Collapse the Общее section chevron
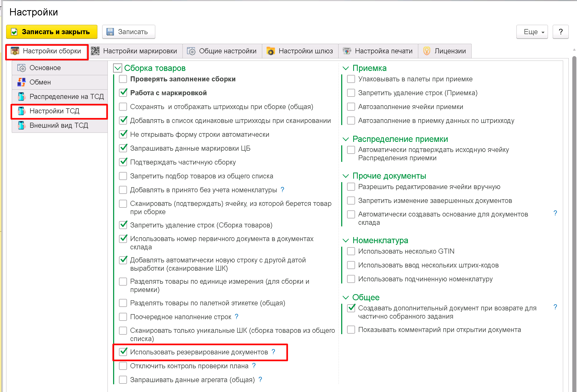577x392 pixels. click(x=346, y=298)
